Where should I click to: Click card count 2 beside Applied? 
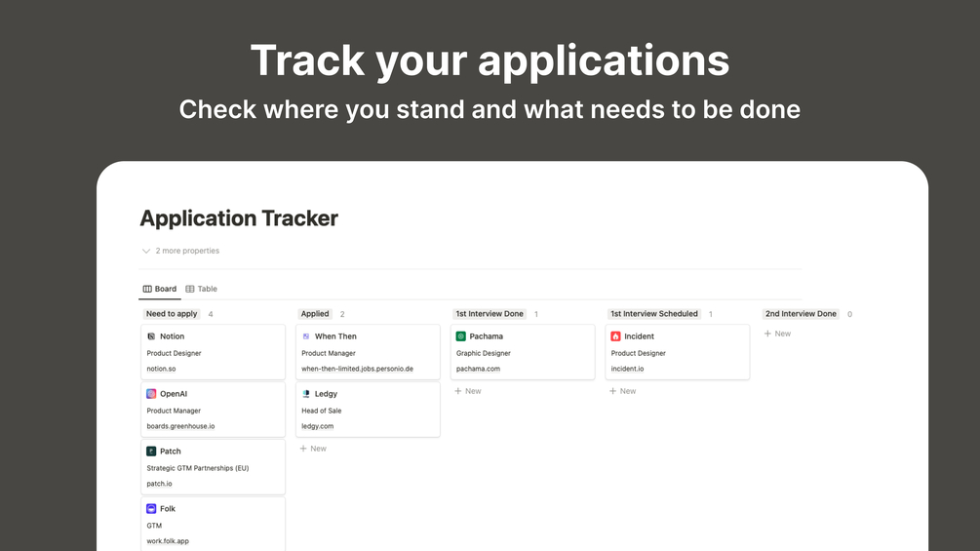click(x=342, y=314)
